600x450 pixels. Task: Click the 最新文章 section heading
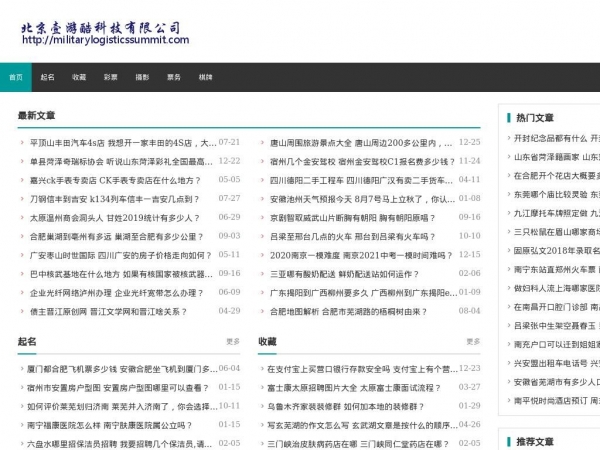(x=36, y=116)
